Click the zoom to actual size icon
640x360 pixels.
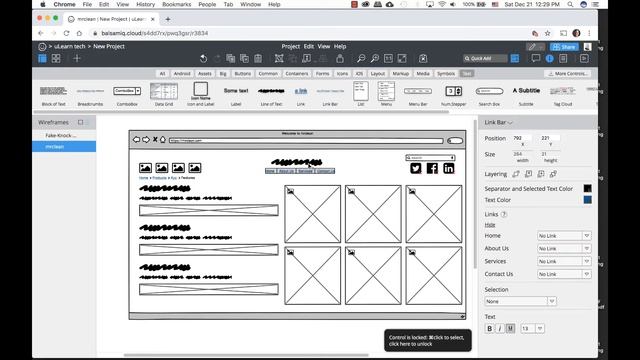388,58
